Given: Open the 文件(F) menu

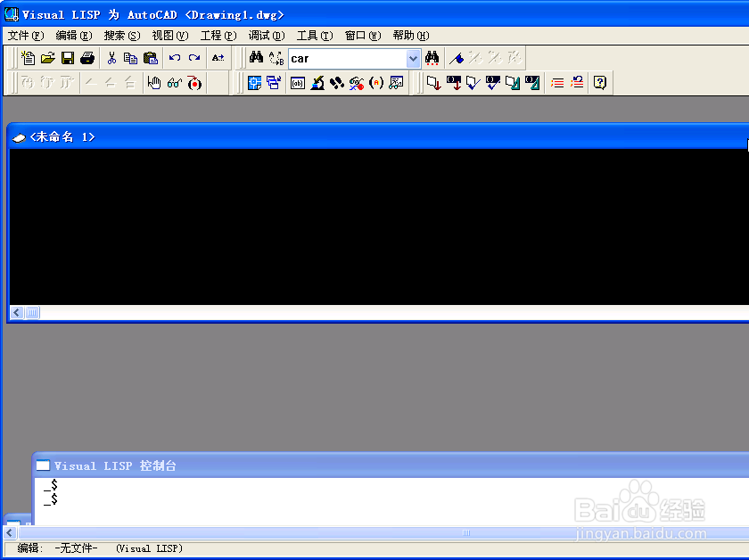Looking at the screenshot, I should click(26, 36).
